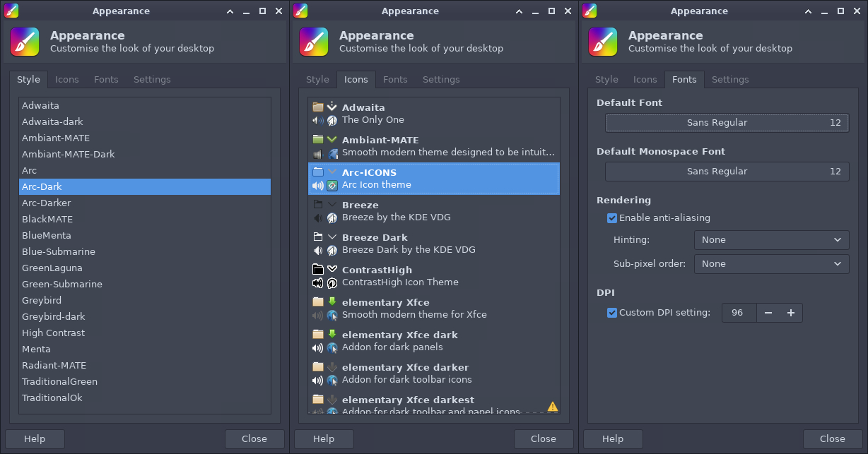Click the folder icon beside the plain Breeze theme

pyautogui.click(x=318, y=205)
